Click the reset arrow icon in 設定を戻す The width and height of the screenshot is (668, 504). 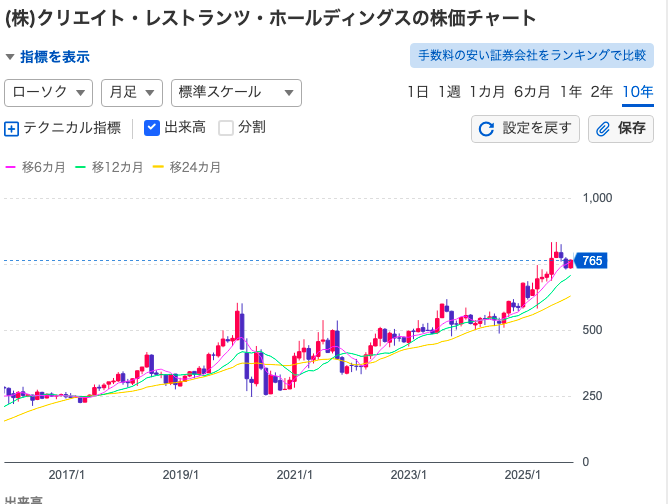(487, 129)
